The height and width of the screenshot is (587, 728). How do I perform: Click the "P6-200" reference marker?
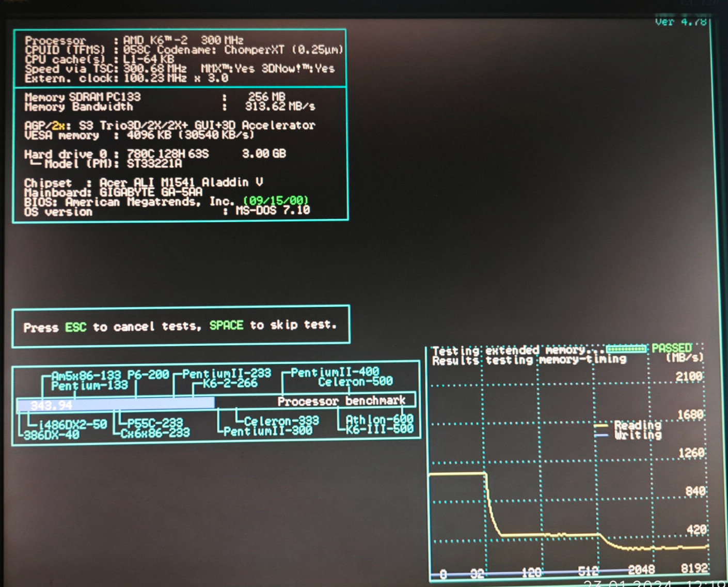tap(148, 375)
